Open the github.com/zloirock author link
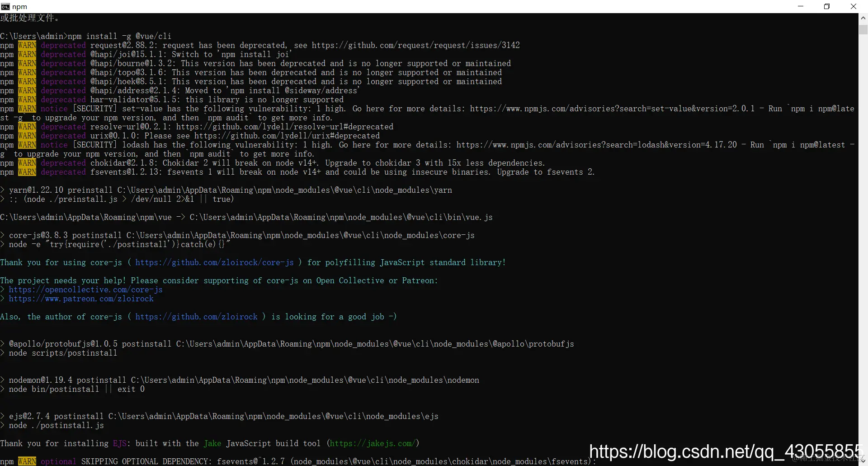The height and width of the screenshot is (466, 868). click(196, 317)
